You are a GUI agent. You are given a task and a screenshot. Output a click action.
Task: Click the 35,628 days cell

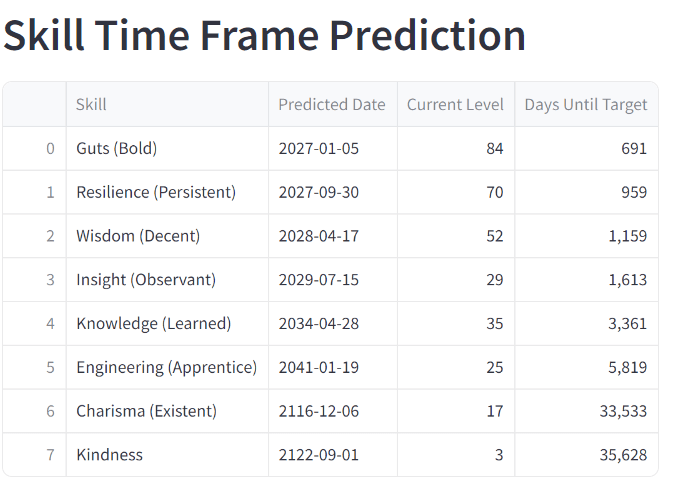[x=586, y=455]
